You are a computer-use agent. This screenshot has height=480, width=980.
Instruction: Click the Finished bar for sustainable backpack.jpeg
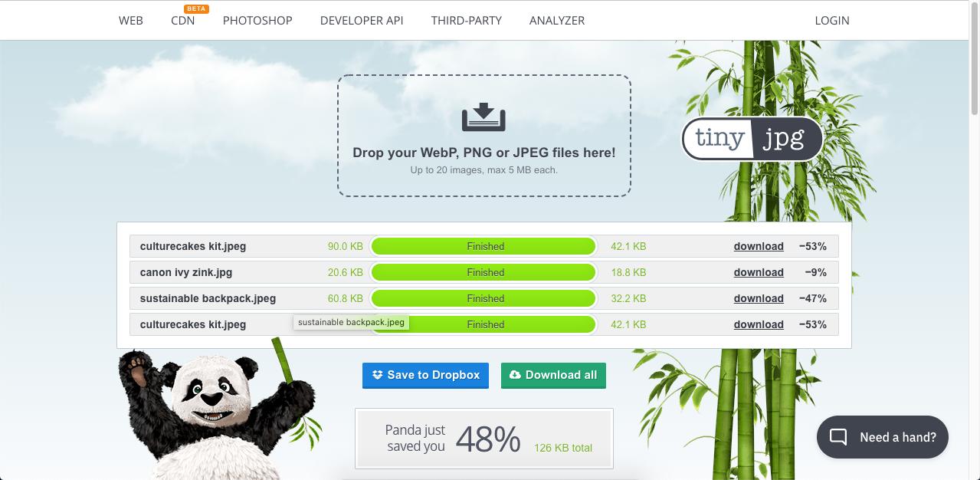pyautogui.click(x=483, y=298)
